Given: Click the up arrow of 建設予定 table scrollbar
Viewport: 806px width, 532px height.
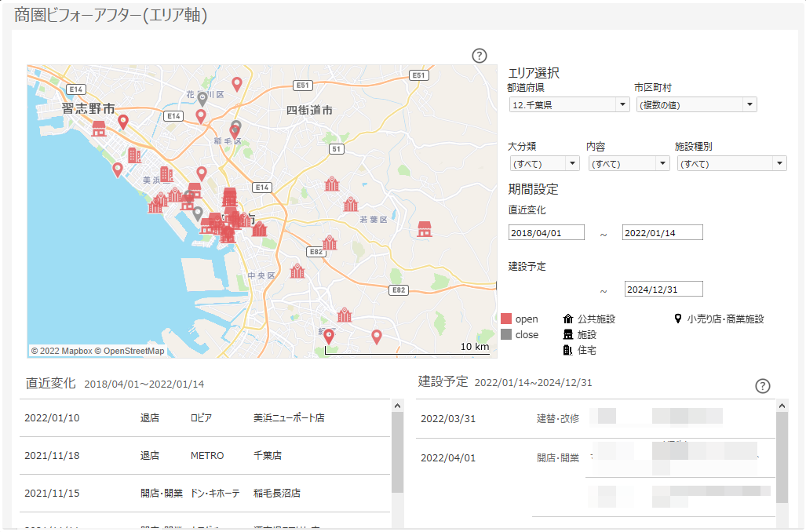Looking at the screenshot, I should point(782,406).
